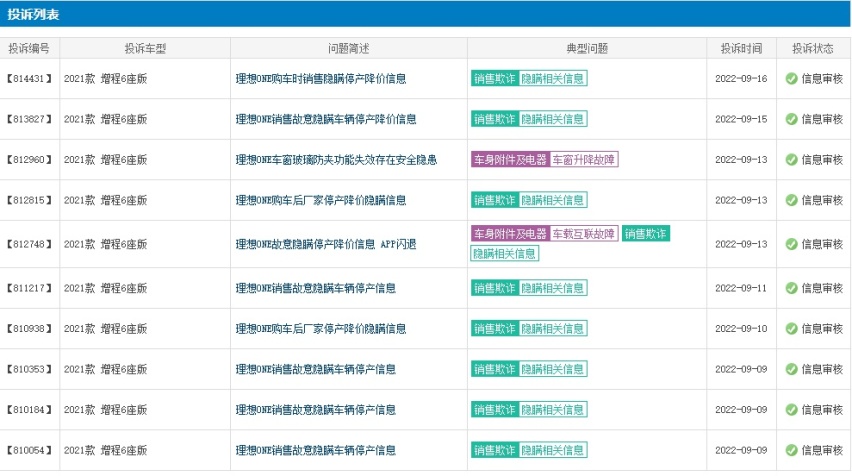Viewport: 852px width, 476px height.
Task: Open complaint 理想ONE故意隐瞒停产降价信息 APP闪退
Action: 326,244
